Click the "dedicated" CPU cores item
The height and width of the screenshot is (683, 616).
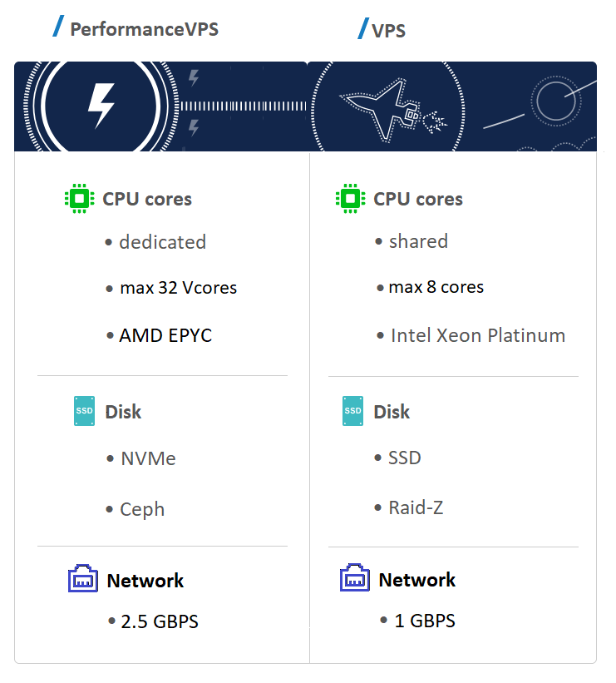coord(162,242)
